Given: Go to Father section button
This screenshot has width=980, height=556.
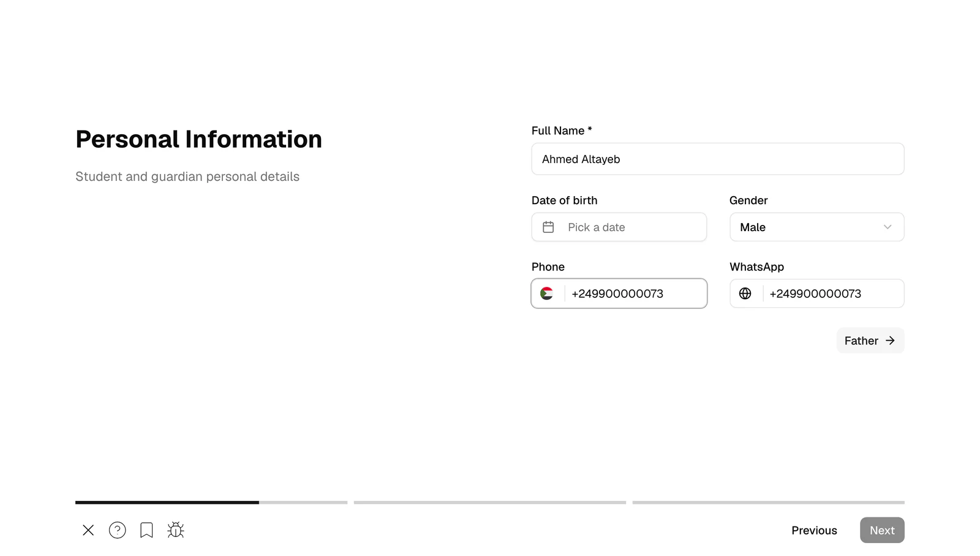Looking at the screenshot, I should pos(870,341).
